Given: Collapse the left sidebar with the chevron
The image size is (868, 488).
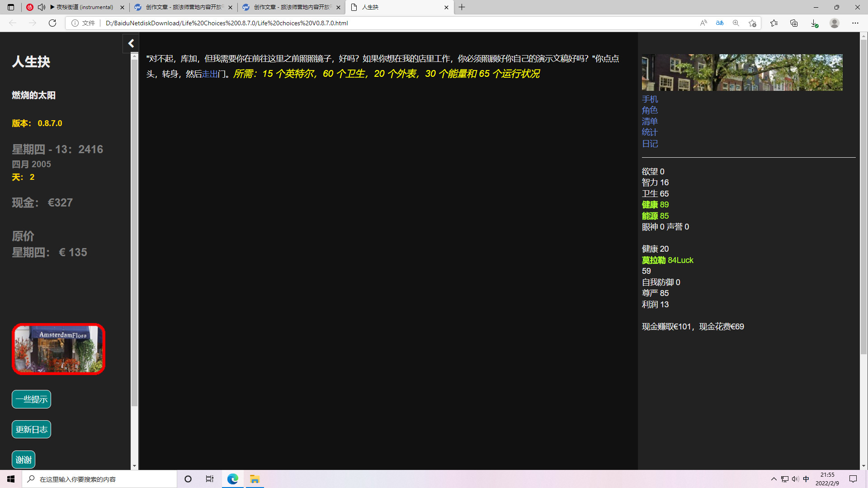Looking at the screenshot, I should click(131, 43).
